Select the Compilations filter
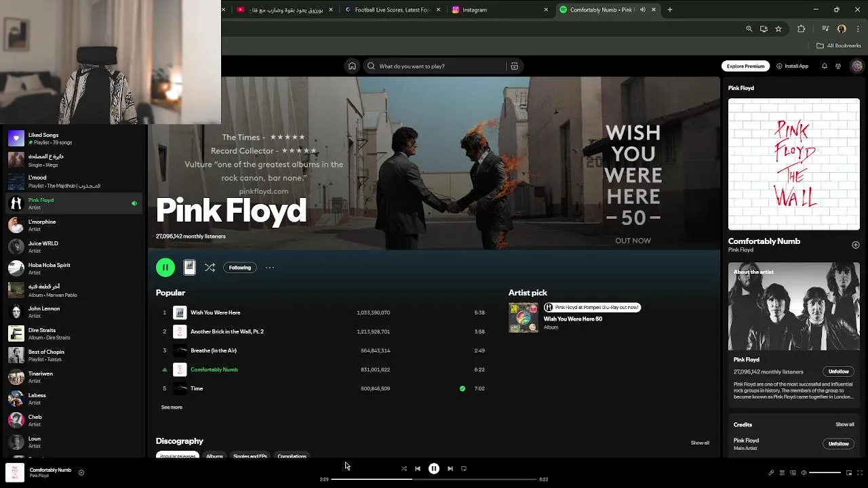This screenshot has height=488, width=868. pyautogui.click(x=292, y=456)
